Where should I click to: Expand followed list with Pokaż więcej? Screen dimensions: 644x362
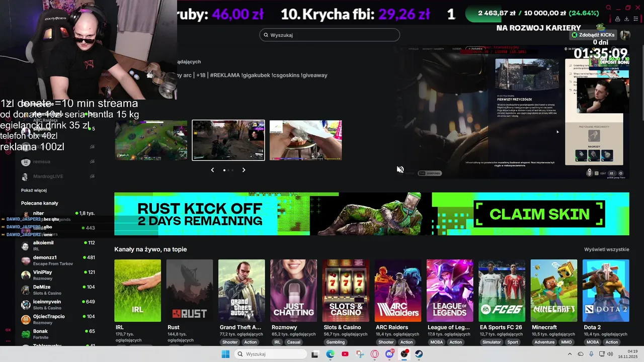coord(34,191)
